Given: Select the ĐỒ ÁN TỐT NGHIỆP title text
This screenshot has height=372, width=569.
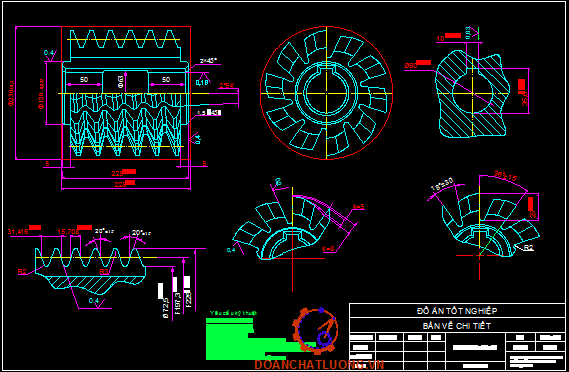Looking at the screenshot, I should point(457,311).
